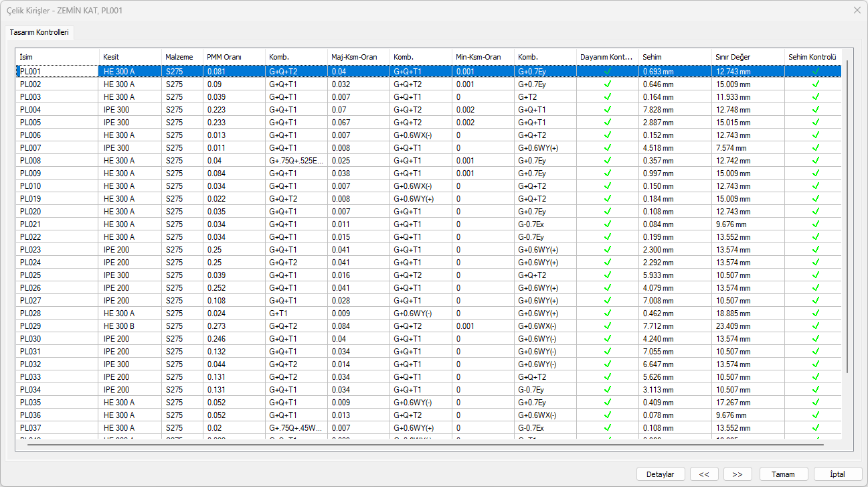Click G+0.6WX(-) cell in PL006 row
Screen dimensions: 868x487
click(421, 135)
